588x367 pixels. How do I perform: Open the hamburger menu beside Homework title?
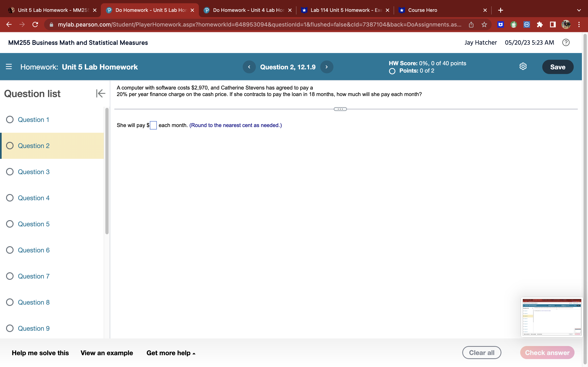point(9,67)
